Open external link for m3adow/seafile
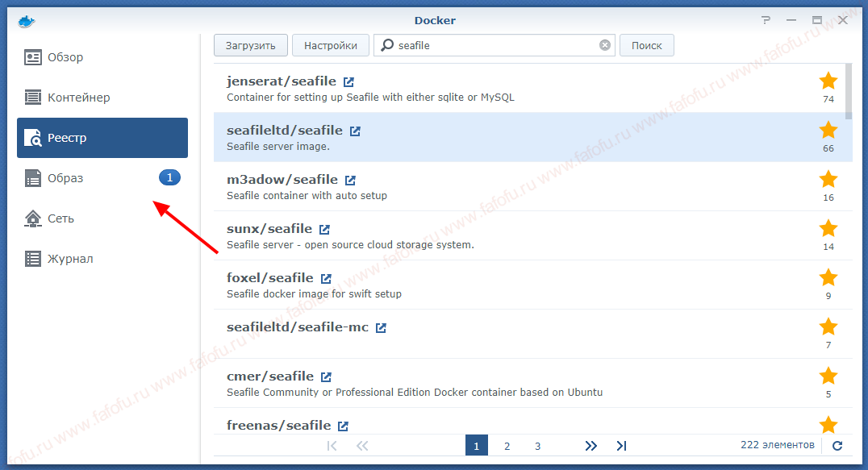 350,181
